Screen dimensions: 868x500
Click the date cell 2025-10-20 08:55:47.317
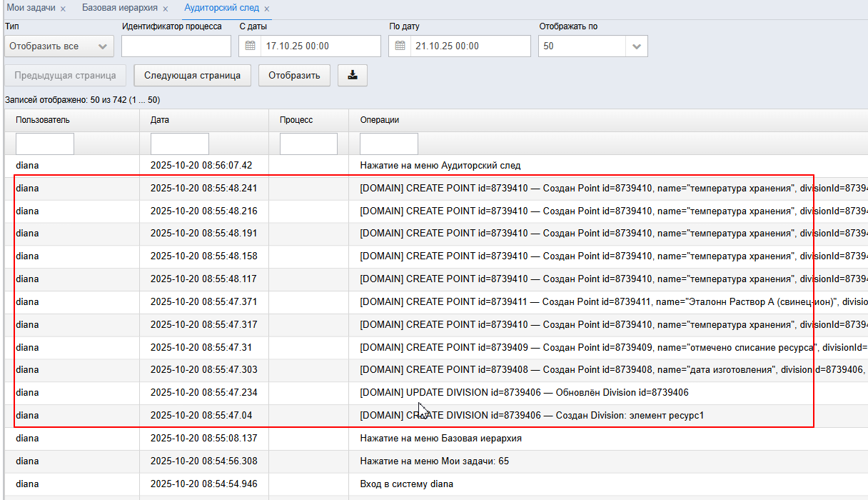(204, 324)
